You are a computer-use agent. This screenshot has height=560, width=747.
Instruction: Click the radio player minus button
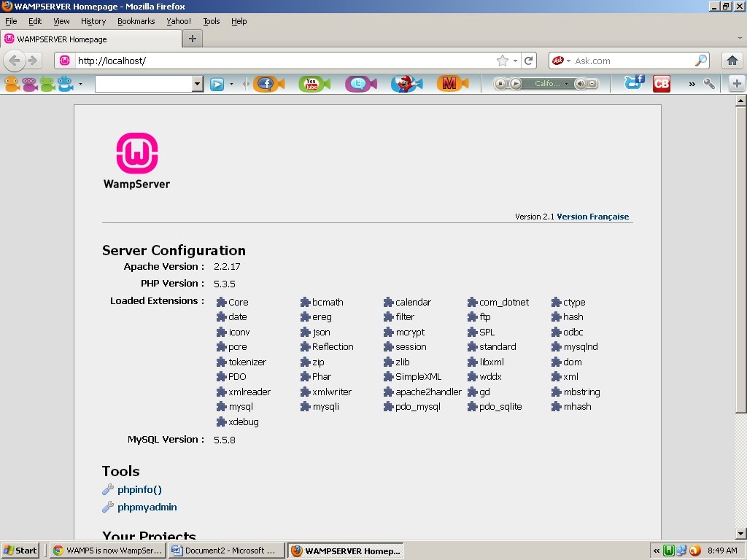[x=592, y=84]
